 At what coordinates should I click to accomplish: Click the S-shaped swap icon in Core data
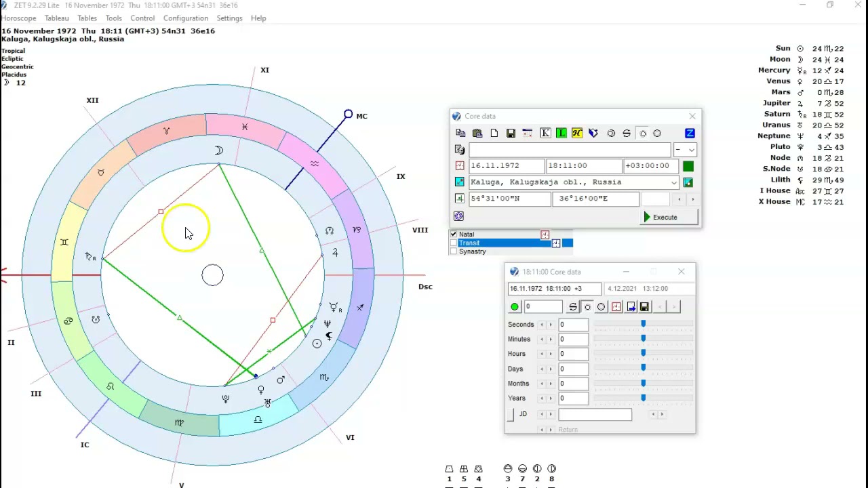tap(627, 134)
